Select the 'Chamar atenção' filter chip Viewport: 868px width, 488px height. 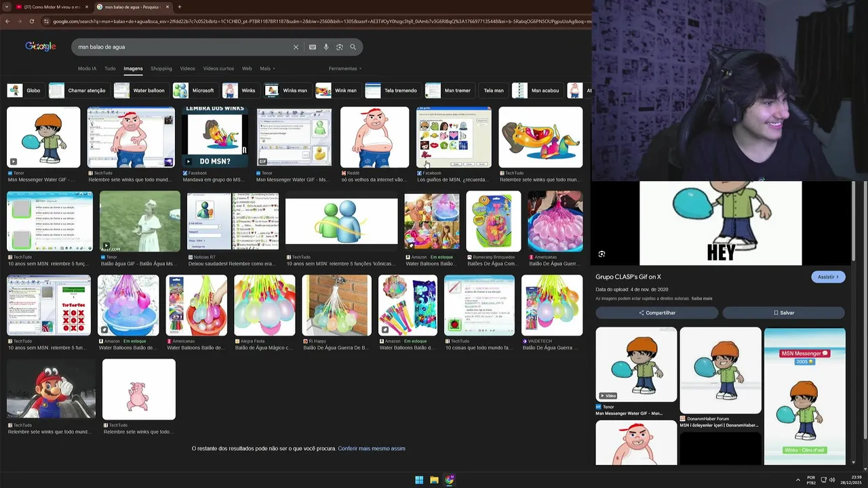[78, 90]
